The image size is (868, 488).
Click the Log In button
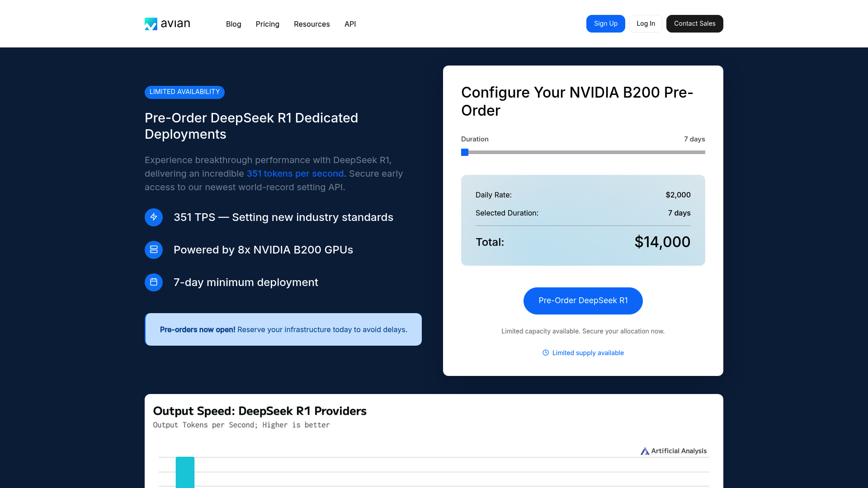646,23
